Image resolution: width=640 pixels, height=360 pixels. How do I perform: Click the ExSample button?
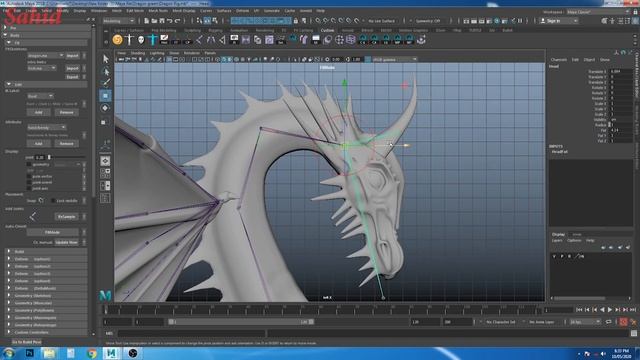coord(66,217)
